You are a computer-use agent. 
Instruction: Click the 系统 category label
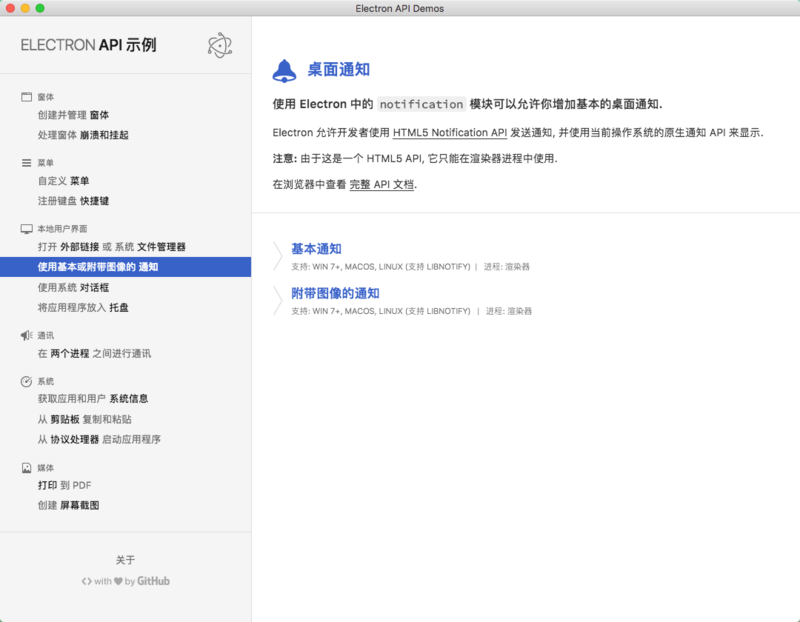(x=45, y=381)
